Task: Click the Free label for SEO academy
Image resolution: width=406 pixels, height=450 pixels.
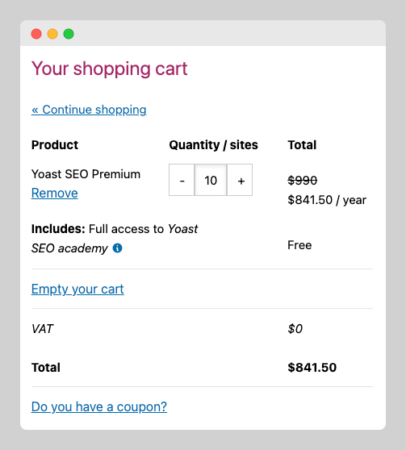Action: [300, 245]
